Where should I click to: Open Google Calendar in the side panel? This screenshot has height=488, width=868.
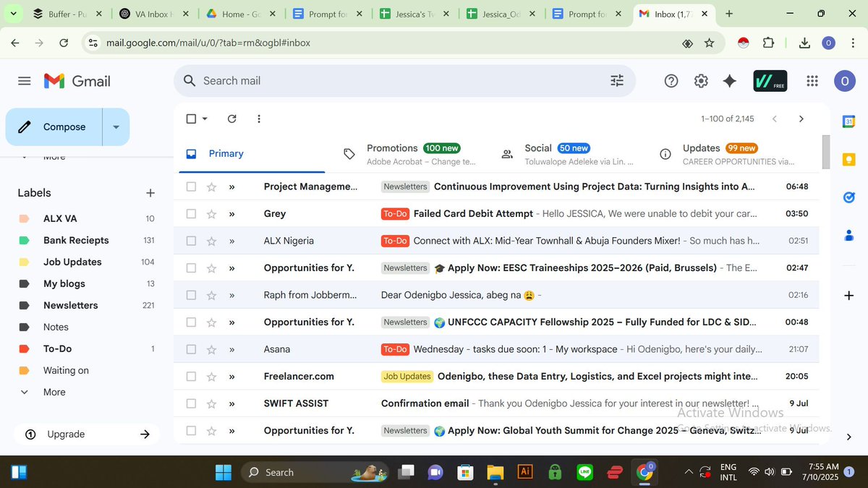tap(848, 121)
